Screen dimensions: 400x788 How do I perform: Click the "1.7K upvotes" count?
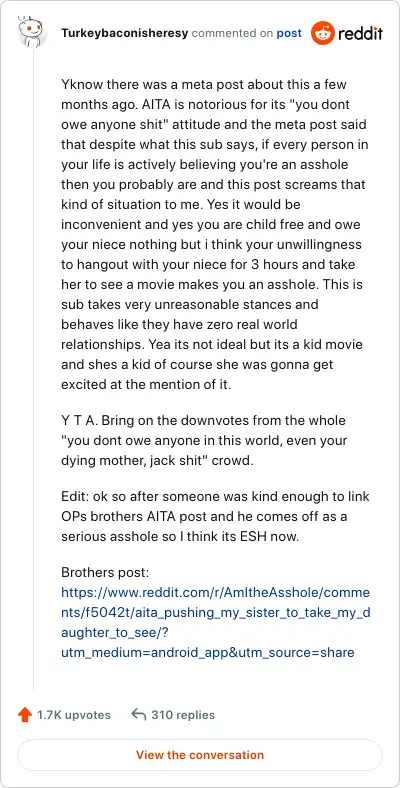73,715
